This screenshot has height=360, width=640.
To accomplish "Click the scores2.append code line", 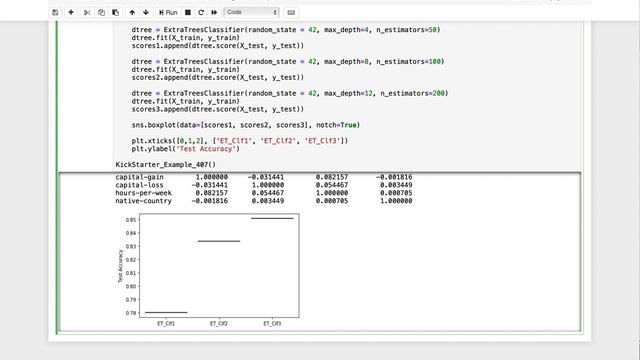I will (218, 78).
